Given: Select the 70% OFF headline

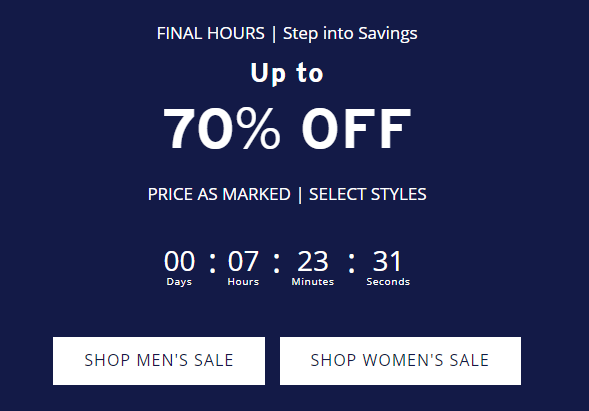Looking at the screenshot, I should [287, 128].
